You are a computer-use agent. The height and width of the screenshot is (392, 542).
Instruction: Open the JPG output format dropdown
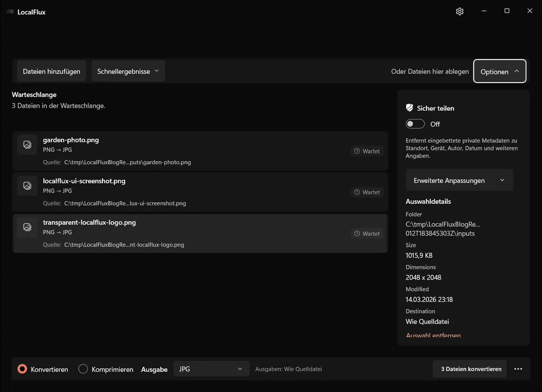coord(211,369)
